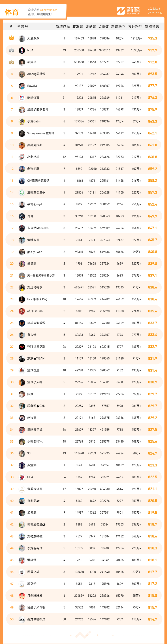This screenshot has height=644, width=167.
Task: Click the Newrank logo in the header
Action: pos(128,11)
